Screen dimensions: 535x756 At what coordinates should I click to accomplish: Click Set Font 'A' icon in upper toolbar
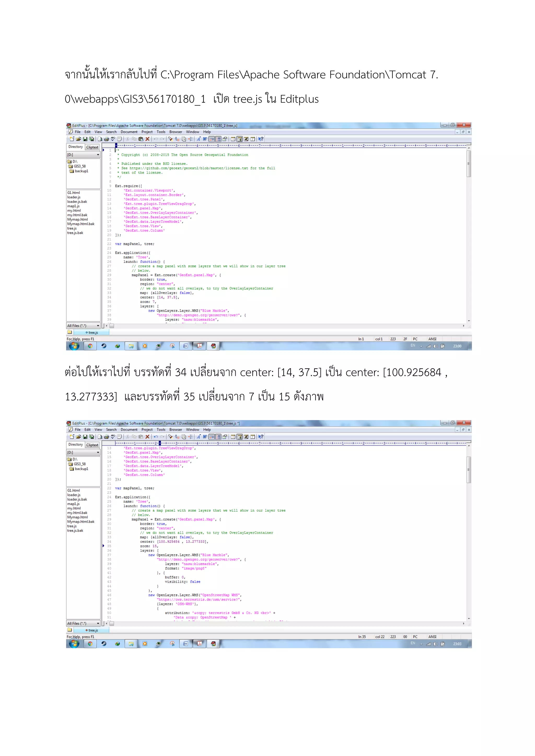click(x=199, y=139)
